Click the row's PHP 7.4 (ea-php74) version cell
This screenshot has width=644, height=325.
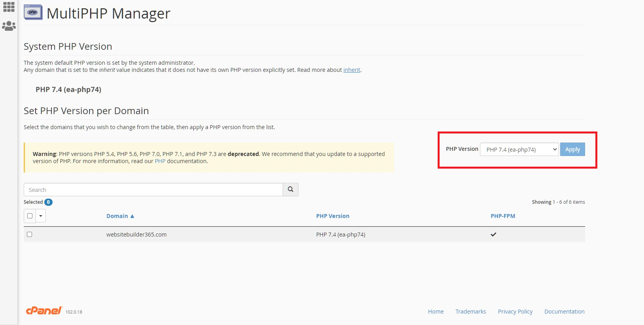coord(341,235)
